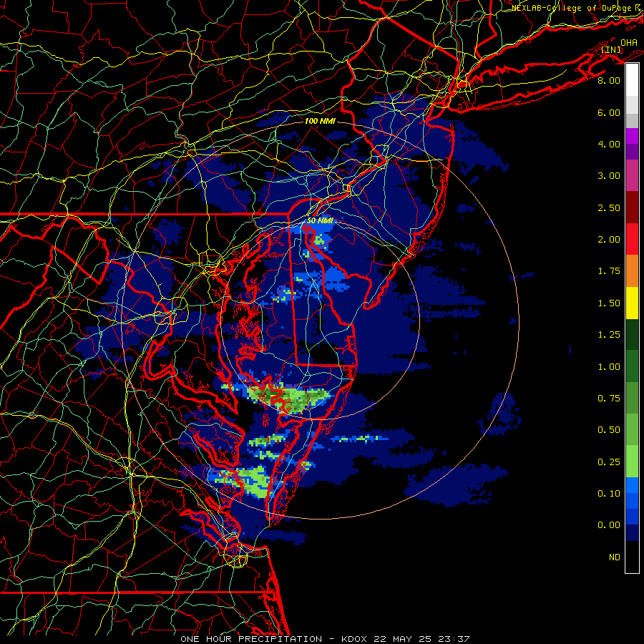This screenshot has width=644, height=644.
Task: Click the 4.00 legend value
Action: 609,144
